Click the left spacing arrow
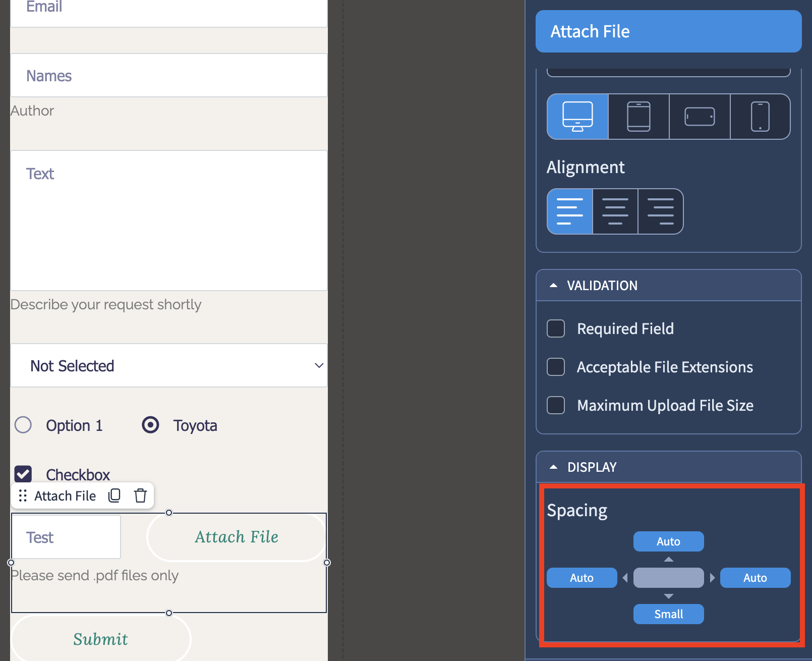The width and height of the screenshot is (812, 661). [x=625, y=578]
